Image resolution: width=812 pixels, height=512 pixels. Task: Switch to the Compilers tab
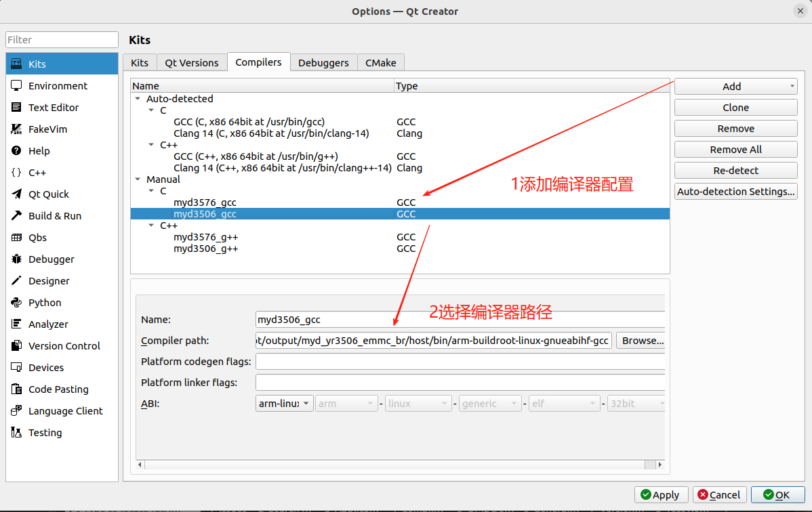(x=258, y=62)
